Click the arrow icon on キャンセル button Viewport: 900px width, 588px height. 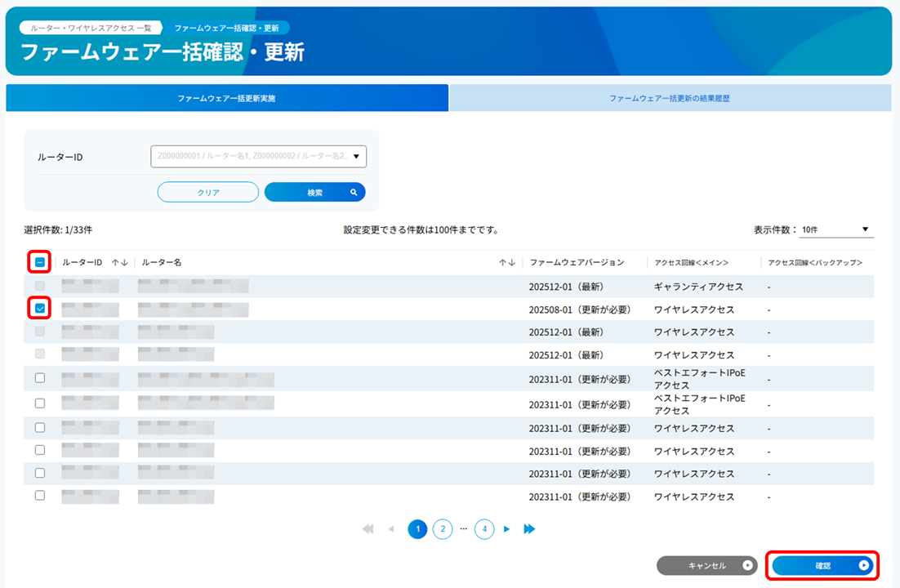click(746, 565)
